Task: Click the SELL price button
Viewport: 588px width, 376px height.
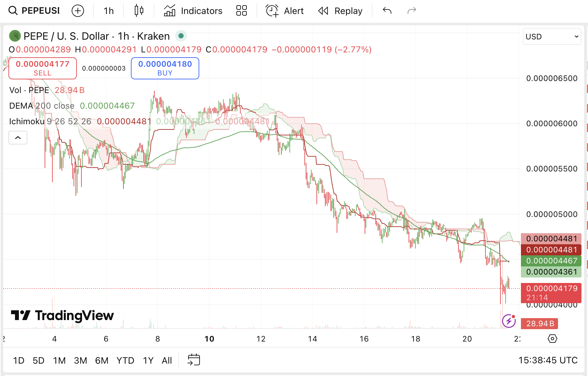Action: pos(43,68)
